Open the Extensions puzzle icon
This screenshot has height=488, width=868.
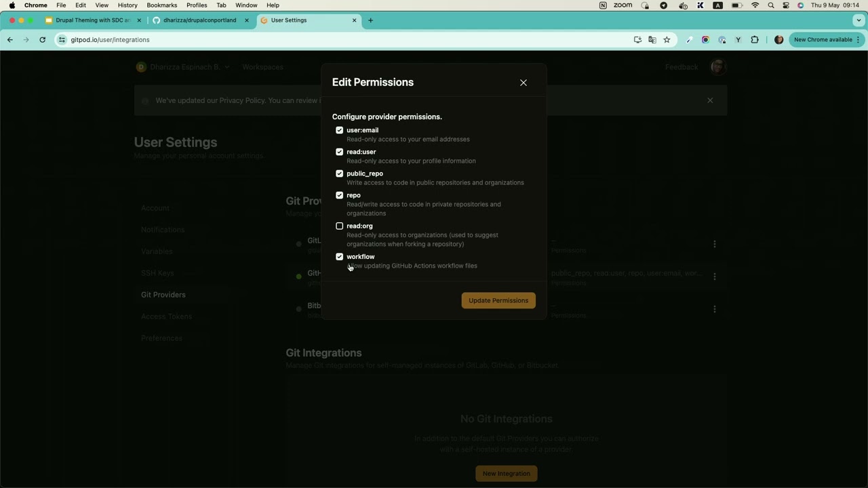[755, 40]
